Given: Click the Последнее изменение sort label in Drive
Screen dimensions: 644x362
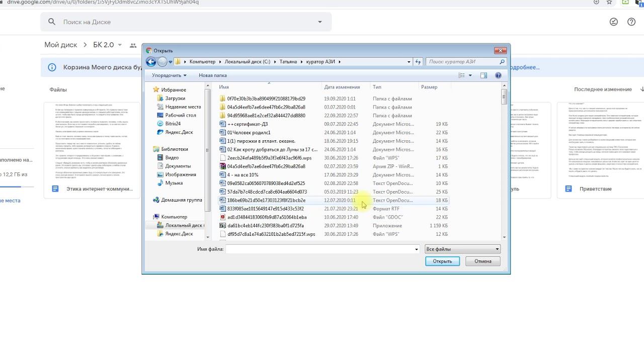Looking at the screenshot, I should pos(603,89).
